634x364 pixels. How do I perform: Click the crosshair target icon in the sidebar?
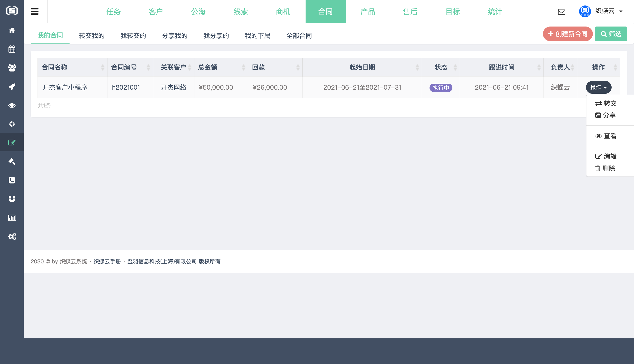click(x=12, y=124)
